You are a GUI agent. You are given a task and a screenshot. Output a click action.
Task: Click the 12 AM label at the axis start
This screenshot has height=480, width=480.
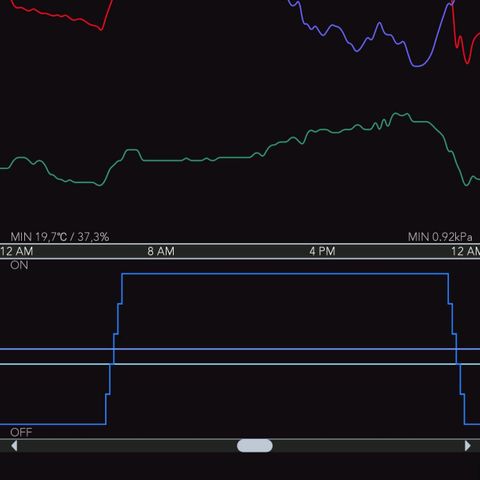point(17,251)
